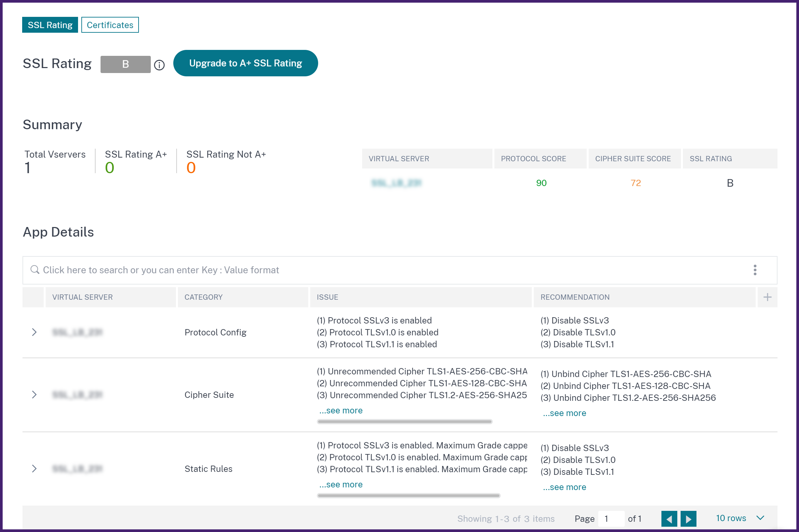This screenshot has height=532, width=799.
Task: Click the horizontal scrollbar under Cipher Suite issues
Action: tap(404, 422)
